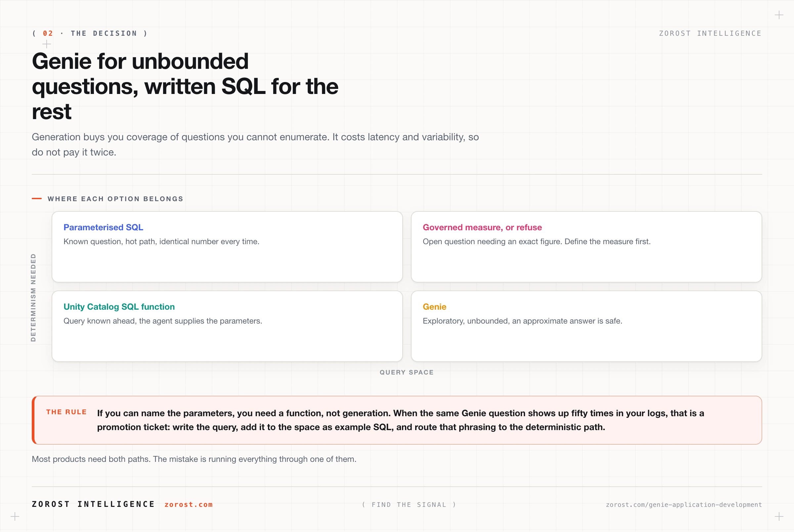Click the QUERY SPACE axis label

[x=407, y=372]
